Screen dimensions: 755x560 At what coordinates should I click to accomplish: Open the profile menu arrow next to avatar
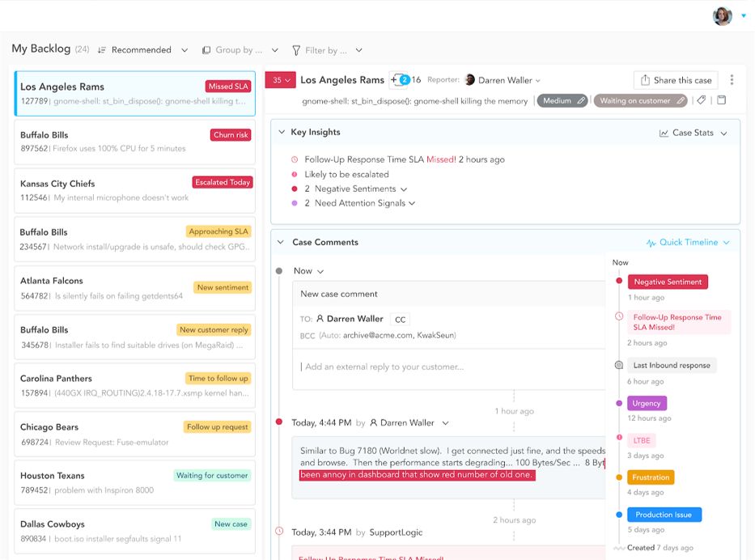pyautogui.click(x=744, y=16)
